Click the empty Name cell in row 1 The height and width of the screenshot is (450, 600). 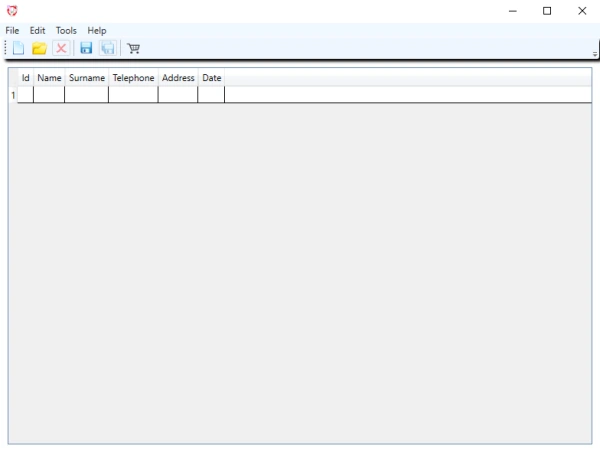tap(49, 95)
